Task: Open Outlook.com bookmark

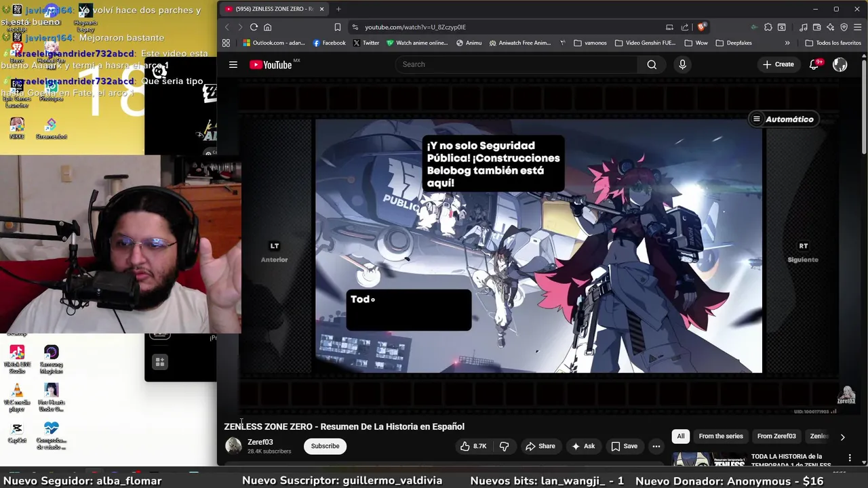Action: 274,43
